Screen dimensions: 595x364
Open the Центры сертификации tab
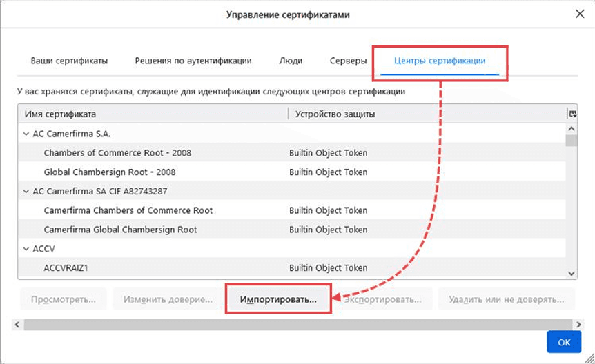(x=440, y=61)
